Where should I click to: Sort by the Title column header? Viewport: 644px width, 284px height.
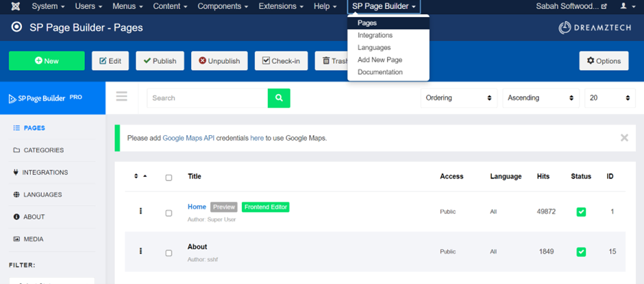click(x=195, y=176)
